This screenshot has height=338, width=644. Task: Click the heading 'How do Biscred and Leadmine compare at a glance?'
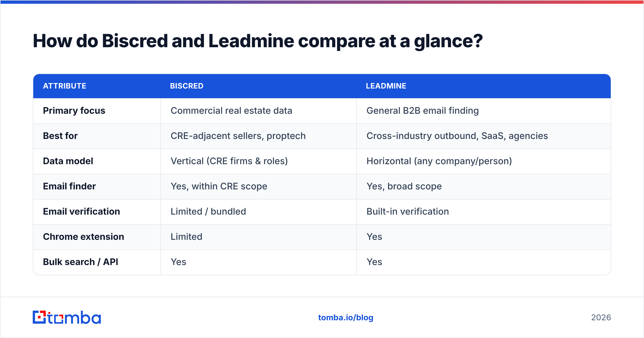258,41
